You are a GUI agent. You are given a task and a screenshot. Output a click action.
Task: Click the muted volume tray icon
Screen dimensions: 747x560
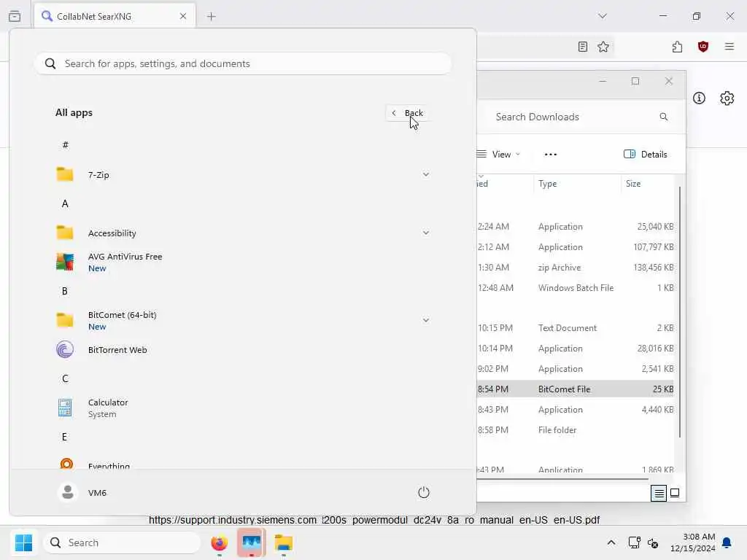(653, 542)
